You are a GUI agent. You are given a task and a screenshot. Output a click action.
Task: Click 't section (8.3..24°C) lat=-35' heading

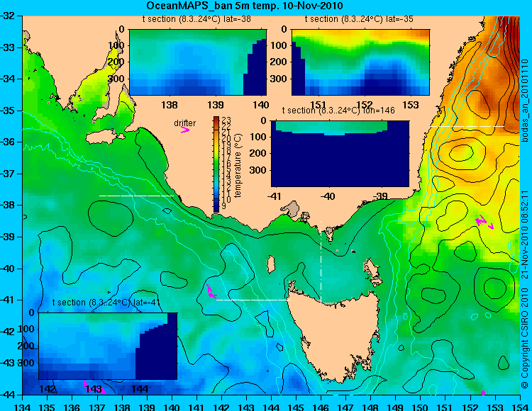[x=359, y=19]
